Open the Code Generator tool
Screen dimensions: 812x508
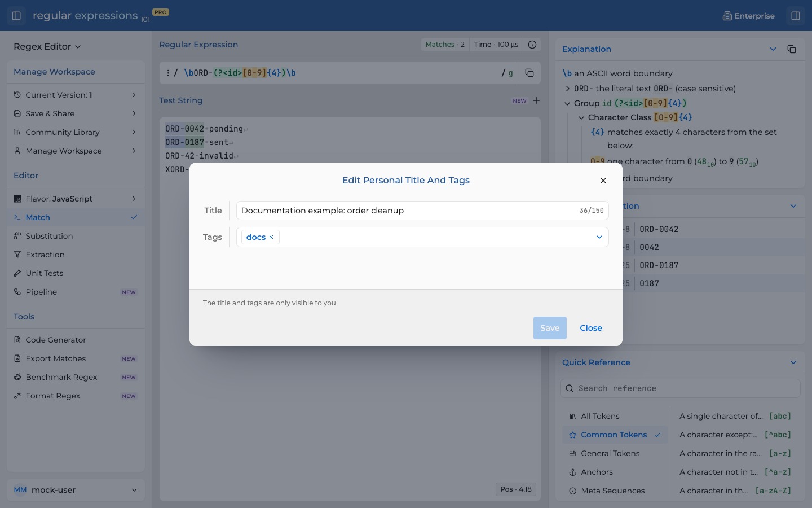click(76, 340)
